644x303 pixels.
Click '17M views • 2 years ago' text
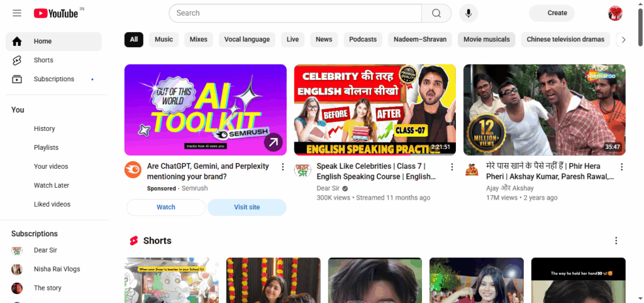pos(521,198)
